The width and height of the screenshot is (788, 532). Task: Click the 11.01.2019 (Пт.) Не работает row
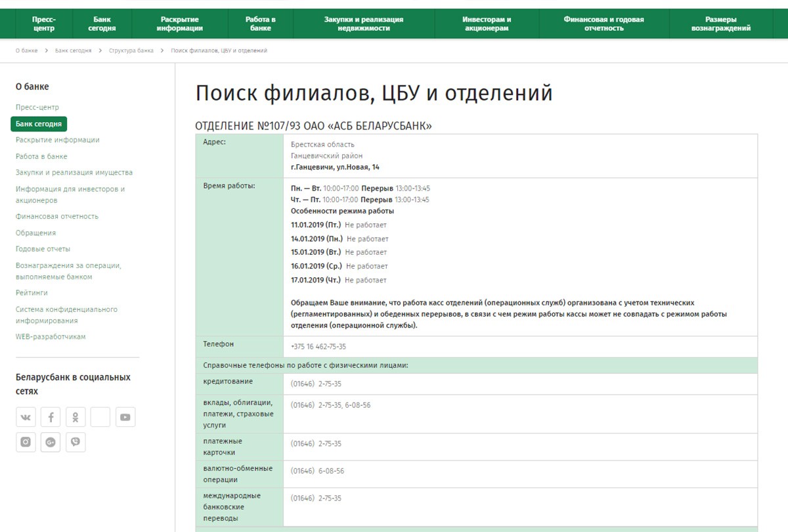(x=339, y=225)
